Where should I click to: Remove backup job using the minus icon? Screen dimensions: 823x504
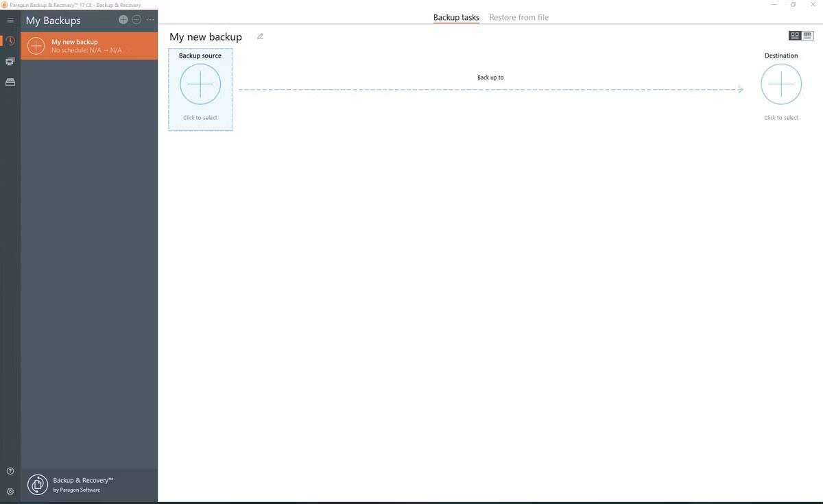coord(136,19)
